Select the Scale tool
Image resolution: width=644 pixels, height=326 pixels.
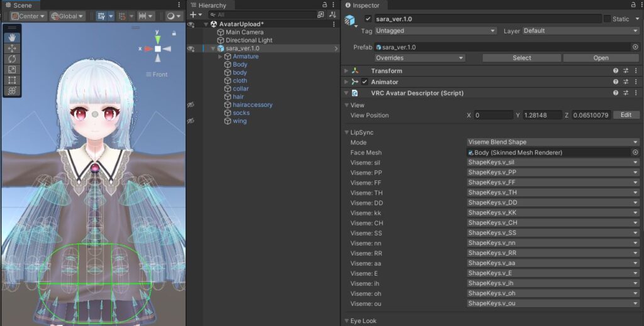(x=11, y=70)
